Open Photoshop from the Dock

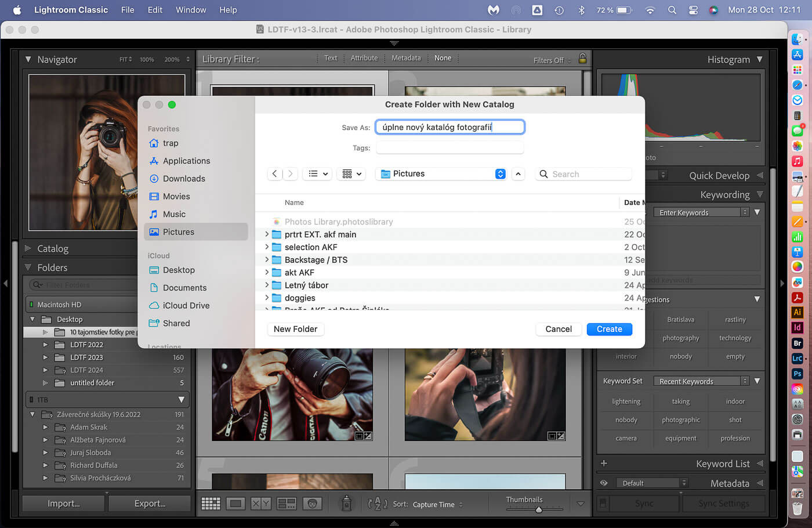pyautogui.click(x=797, y=374)
